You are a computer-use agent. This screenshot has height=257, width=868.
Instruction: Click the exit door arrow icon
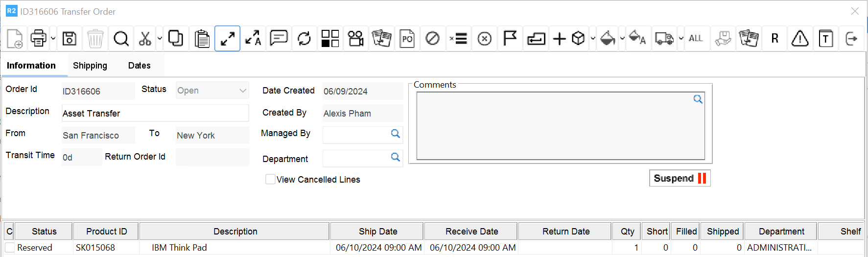(x=851, y=38)
